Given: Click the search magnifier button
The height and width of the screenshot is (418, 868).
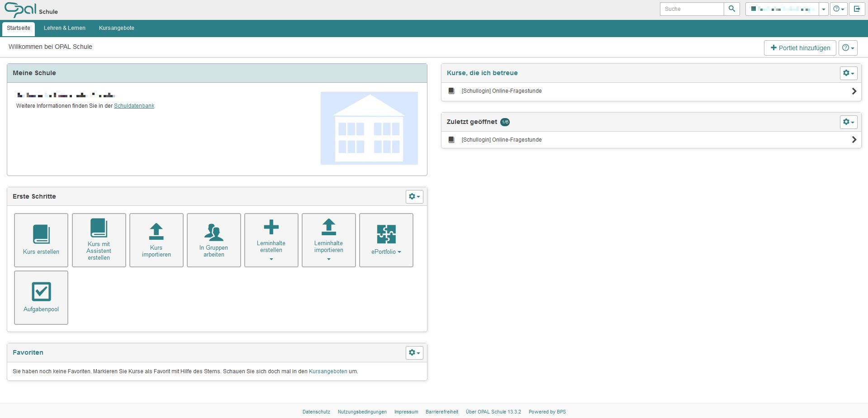Looking at the screenshot, I should click(x=731, y=9).
